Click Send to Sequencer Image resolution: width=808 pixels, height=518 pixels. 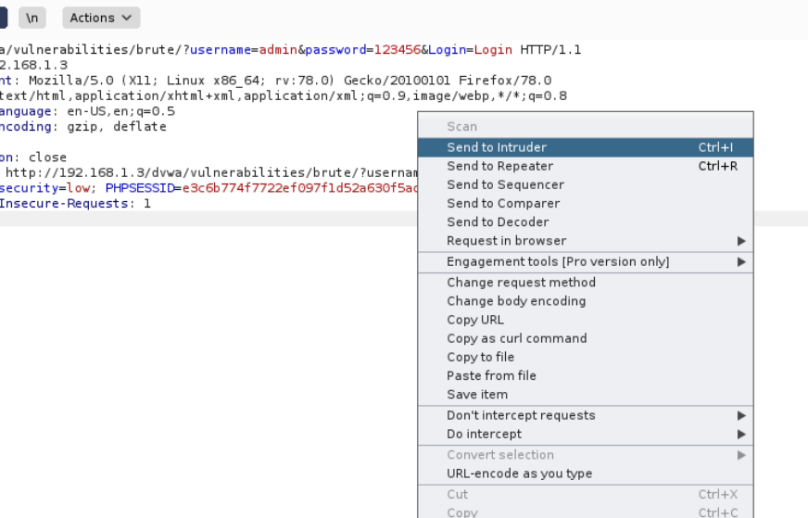[x=505, y=185]
